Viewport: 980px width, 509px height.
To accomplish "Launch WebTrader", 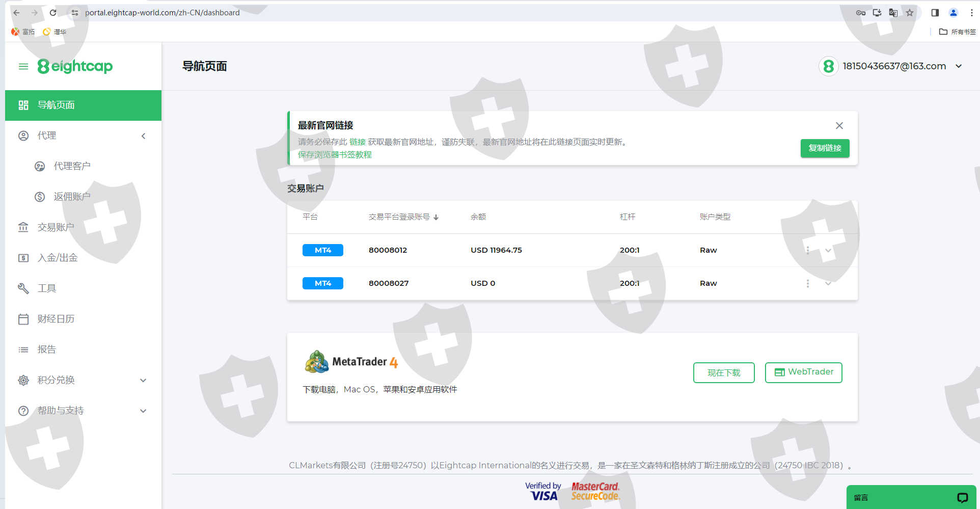I will pyautogui.click(x=803, y=372).
